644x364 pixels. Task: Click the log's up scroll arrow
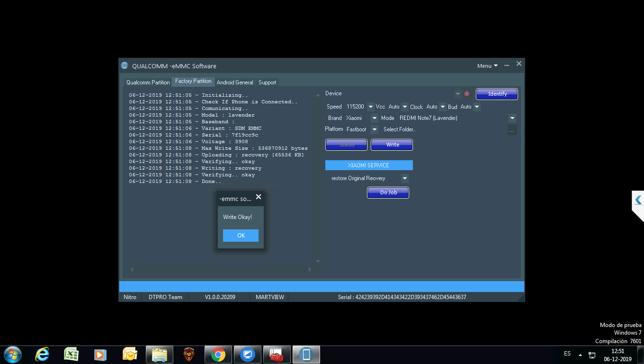coord(318,95)
